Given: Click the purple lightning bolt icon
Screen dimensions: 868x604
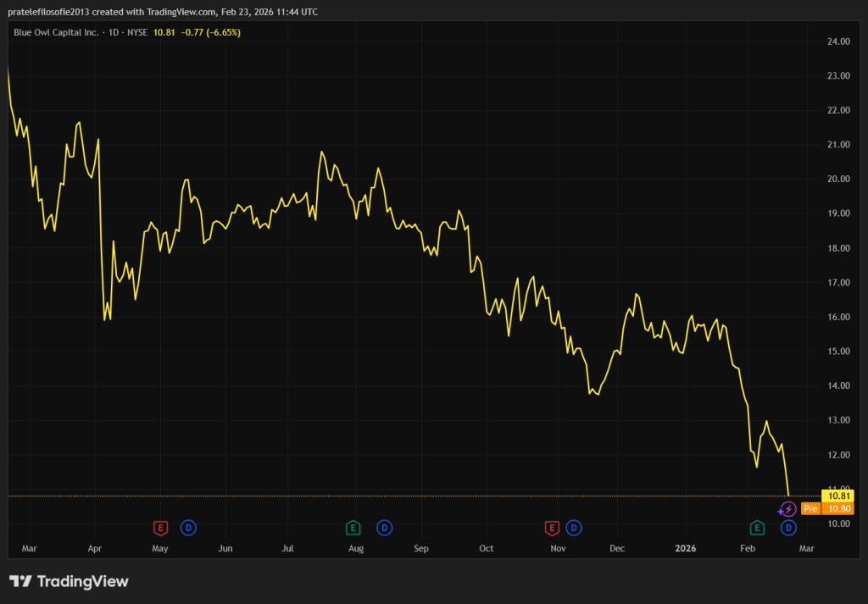Looking at the screenshot, I should point(787,509).
